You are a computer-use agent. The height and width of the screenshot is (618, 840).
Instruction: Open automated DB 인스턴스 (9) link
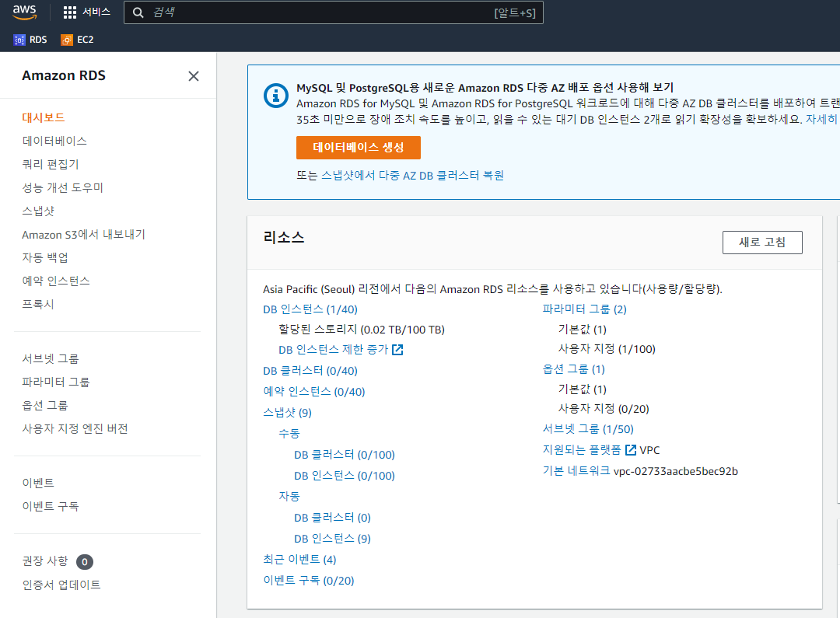click(x=333, y=539)
